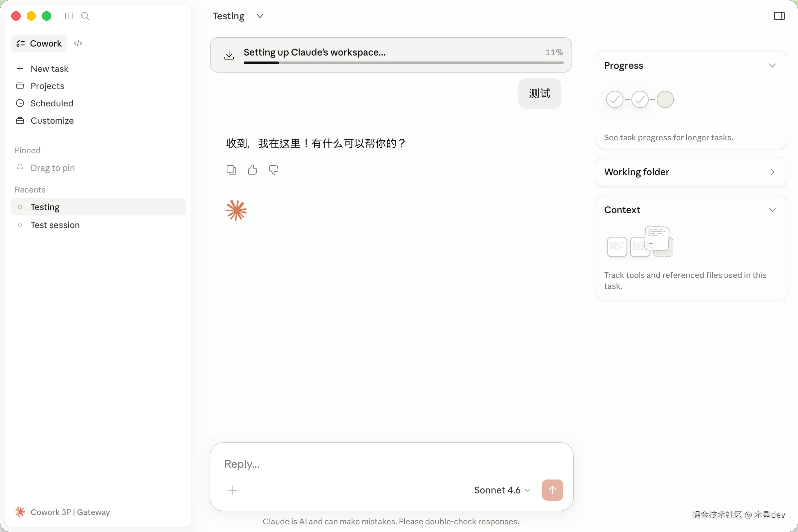The image size is (798, 532).
Task: Expand the Working folder panel
Action: (x=691, y=172)
